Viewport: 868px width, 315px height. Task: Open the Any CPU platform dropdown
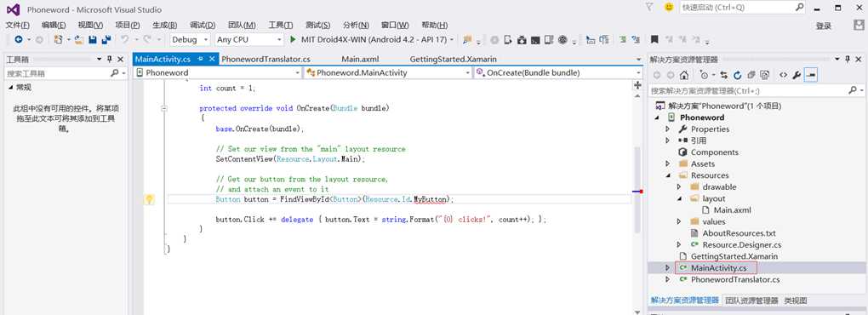click(x=279, y=40)
